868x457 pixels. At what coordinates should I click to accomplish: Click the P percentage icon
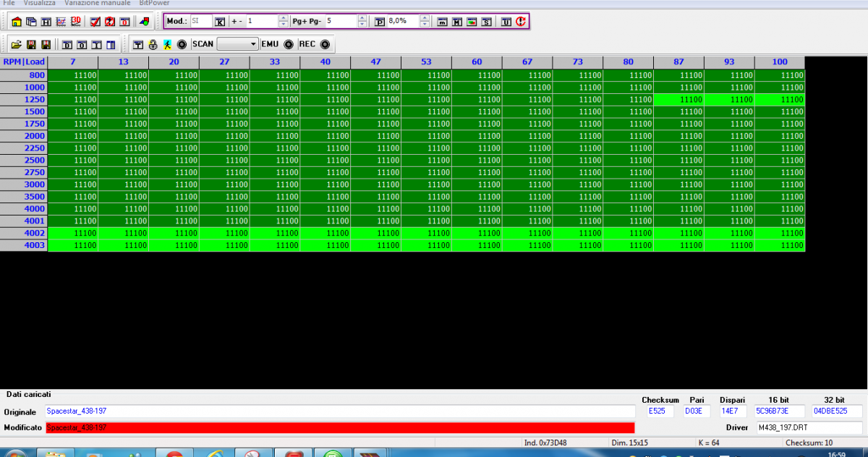point(380,22)
